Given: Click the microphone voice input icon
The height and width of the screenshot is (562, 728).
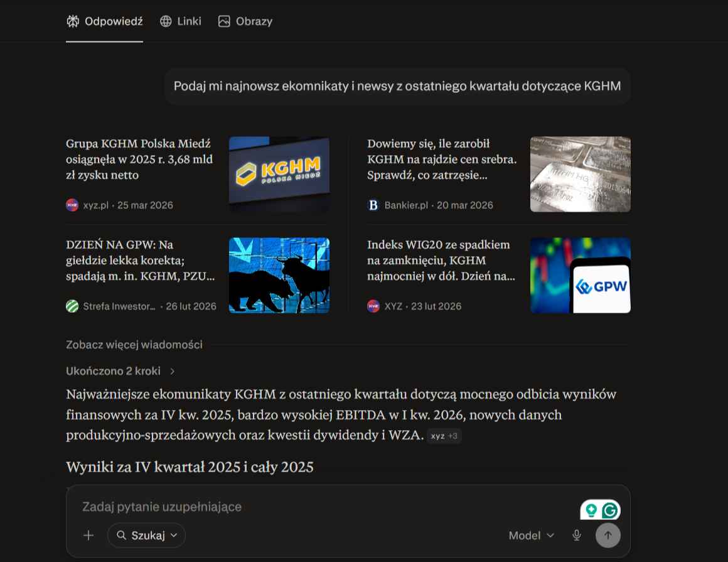Looking at the screenshot, I should 576,535.
